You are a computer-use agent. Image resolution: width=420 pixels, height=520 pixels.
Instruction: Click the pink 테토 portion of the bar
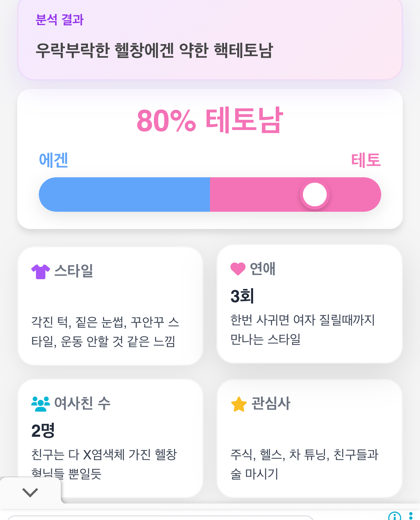[295, 195]
